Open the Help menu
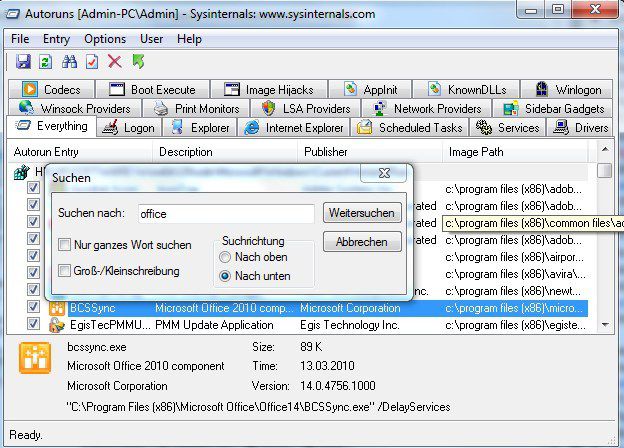The height and width of the screenshot is (448, 624). [x=189, y=39]
